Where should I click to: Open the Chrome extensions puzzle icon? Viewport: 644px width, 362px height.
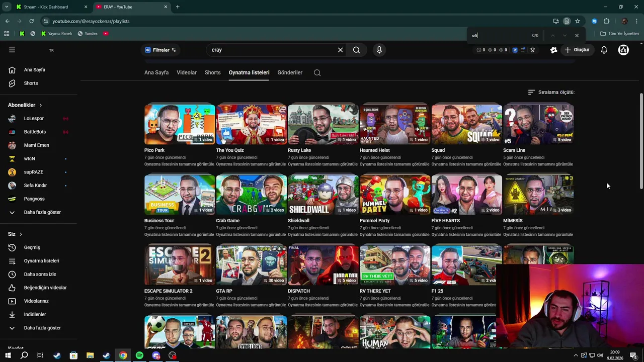(606, 21)
